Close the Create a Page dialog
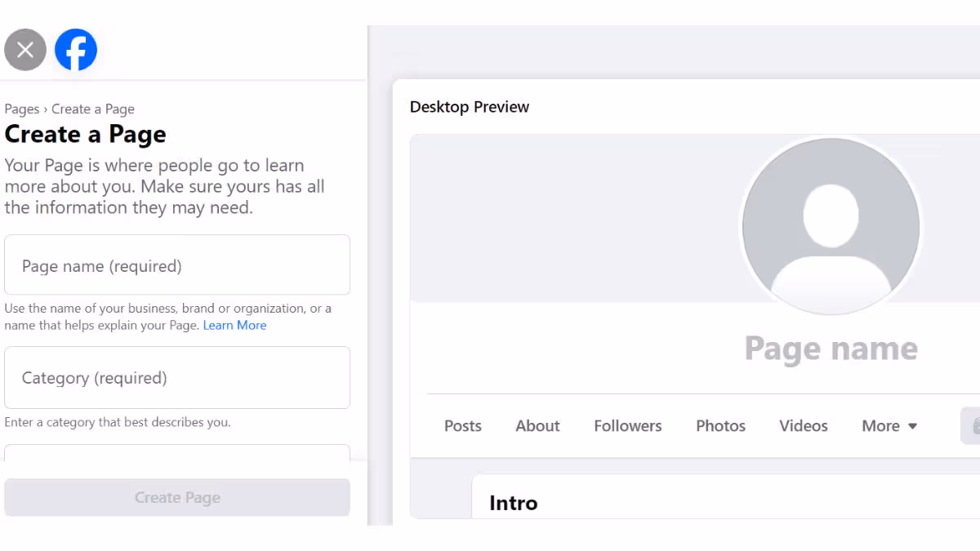Screen dimensions: 980x551 coord(25,50)
